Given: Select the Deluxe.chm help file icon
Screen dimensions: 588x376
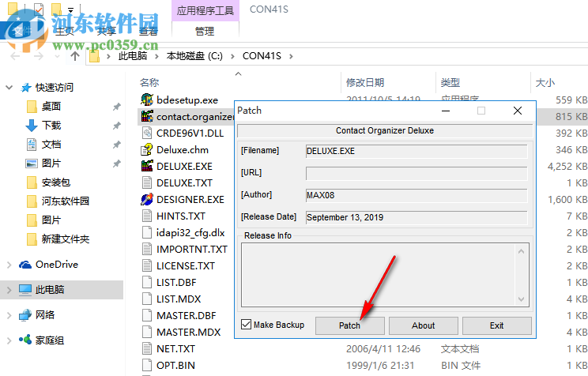Looking at the screenshot, I should click(x=147, y=149).
